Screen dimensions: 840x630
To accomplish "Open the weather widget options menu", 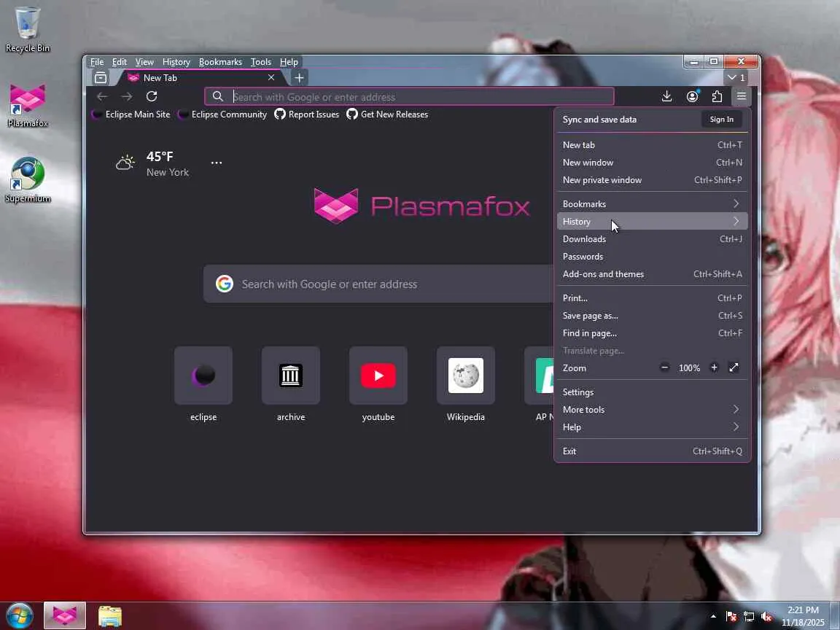I will (x=217, y=163).
